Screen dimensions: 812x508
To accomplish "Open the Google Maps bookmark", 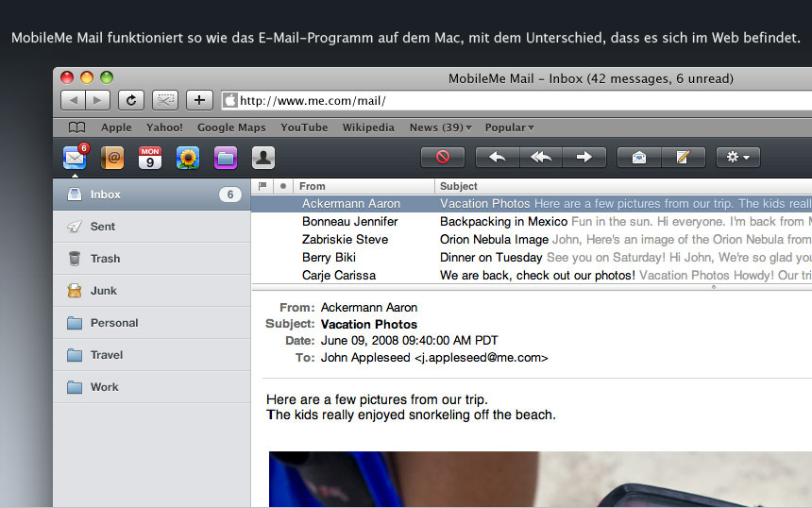I will click(231, 127).
